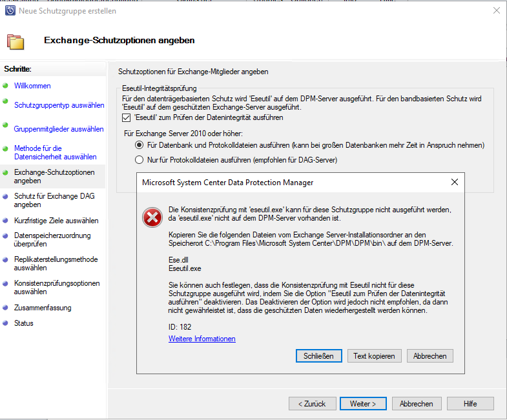
Task: Click the Eseutil.exe file name text
Action: coord(185,268)
